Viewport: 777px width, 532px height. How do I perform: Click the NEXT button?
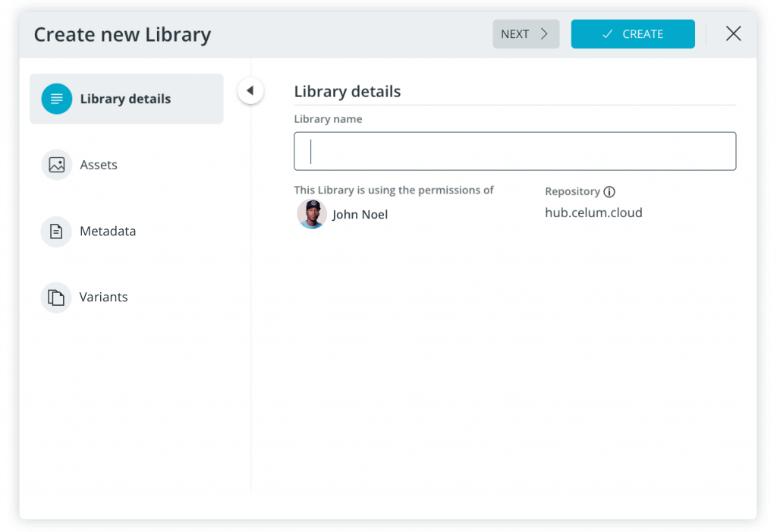click(526, 33)
